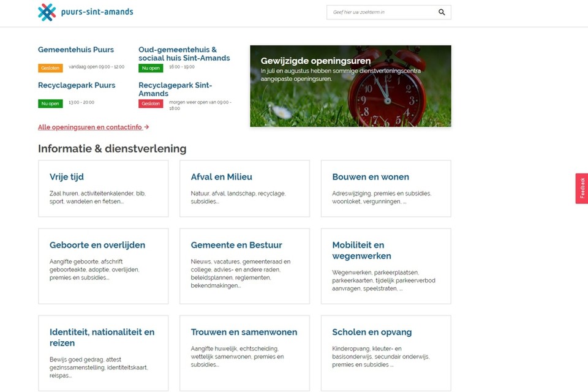Open the Bouwen en wonen card
The height and width of the screenshot is (392, 588).
coord(386,188)
